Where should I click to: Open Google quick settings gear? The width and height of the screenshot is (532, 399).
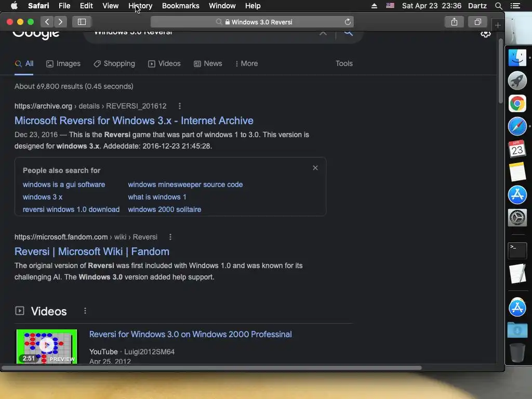click(x=486, y=34)
